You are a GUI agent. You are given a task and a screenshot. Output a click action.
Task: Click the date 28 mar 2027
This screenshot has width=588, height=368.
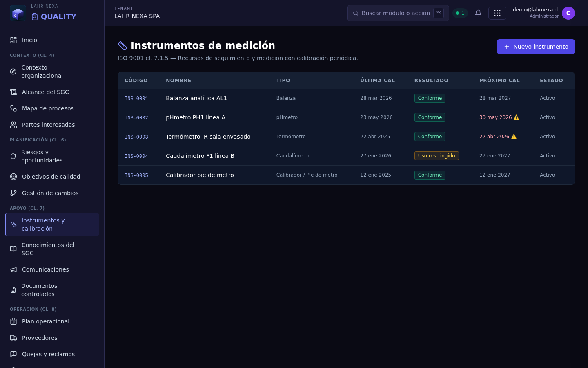495,98
